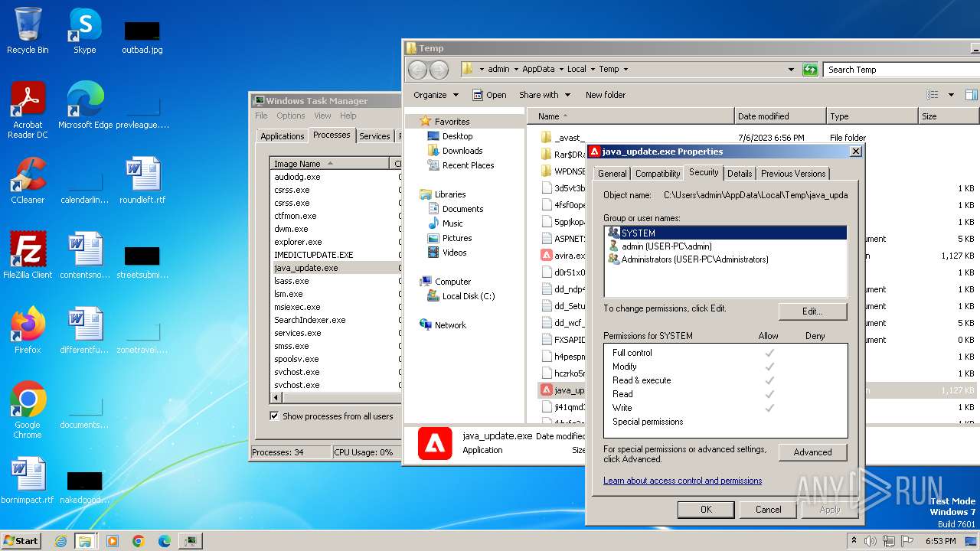
Task: Open Music library
Action: [x=452, y=223]
